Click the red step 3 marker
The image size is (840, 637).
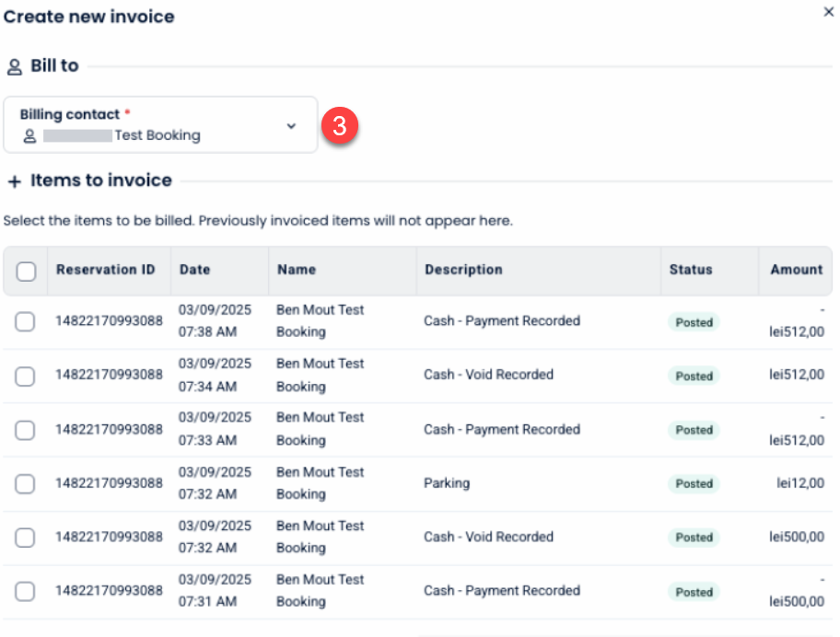tap(339, 126)
